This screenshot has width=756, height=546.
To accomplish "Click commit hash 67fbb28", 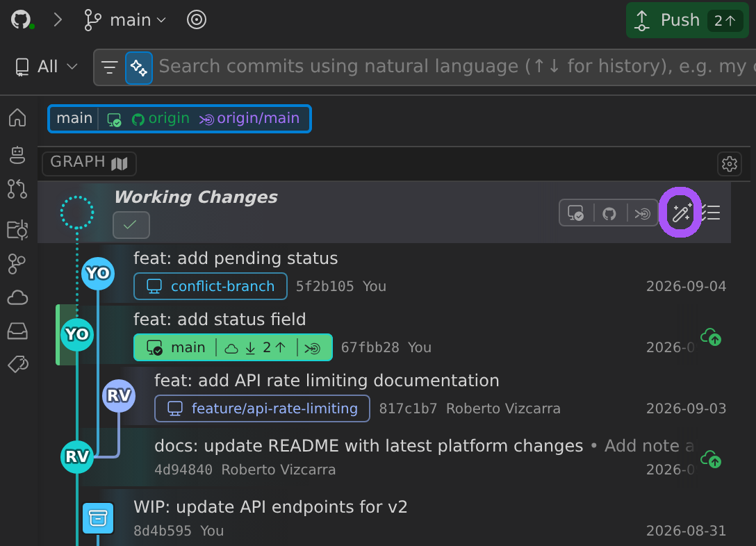I will (370, 347).
